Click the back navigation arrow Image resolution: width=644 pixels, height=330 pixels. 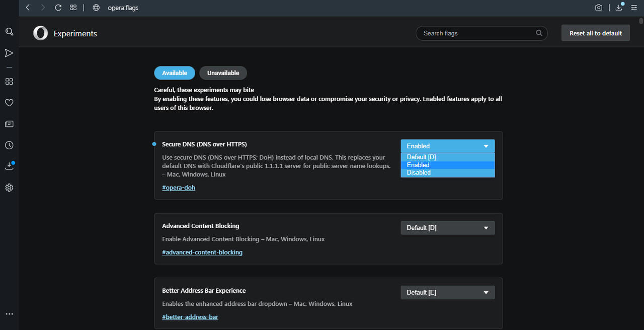click(x=28, y=8)
